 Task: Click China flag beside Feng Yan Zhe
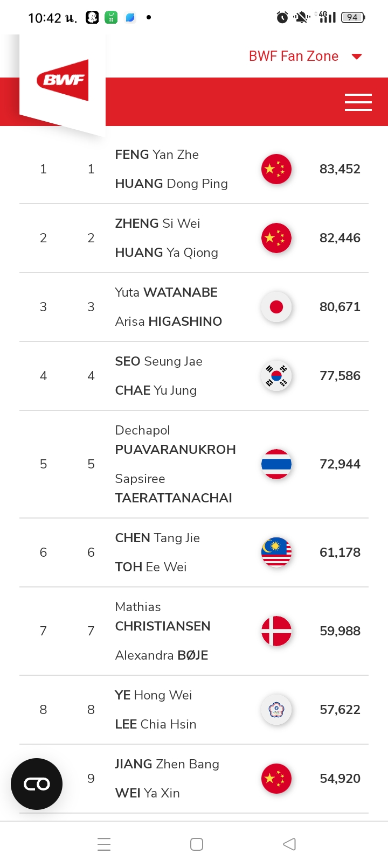276,169
